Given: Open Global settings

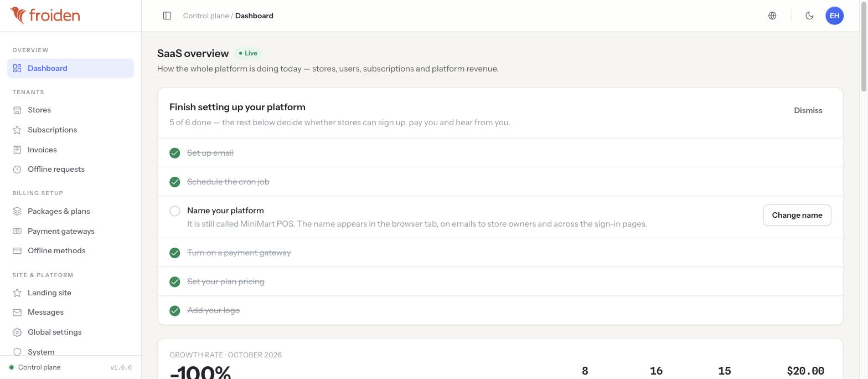Looking at the screenshot, I should tap(70, 332).
